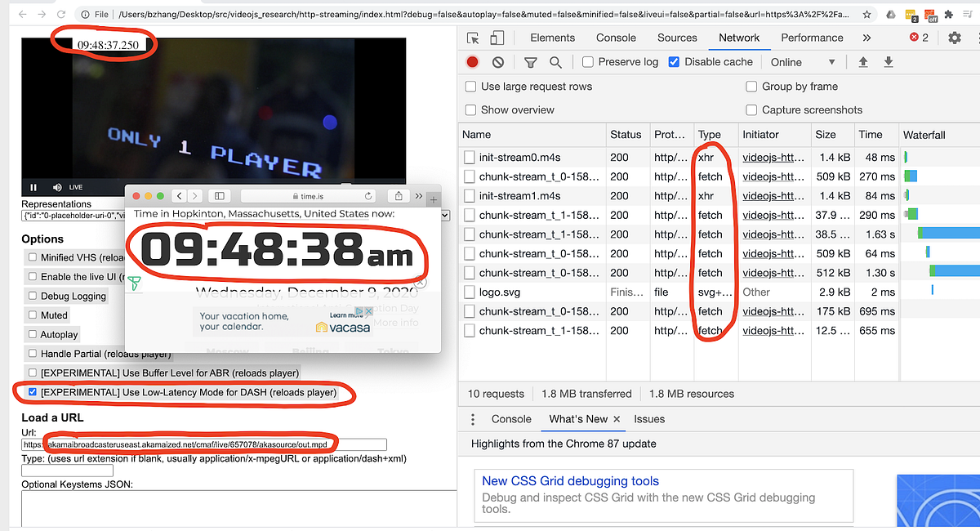
Task: Clear the network requests log
Action: pos(499,62)
